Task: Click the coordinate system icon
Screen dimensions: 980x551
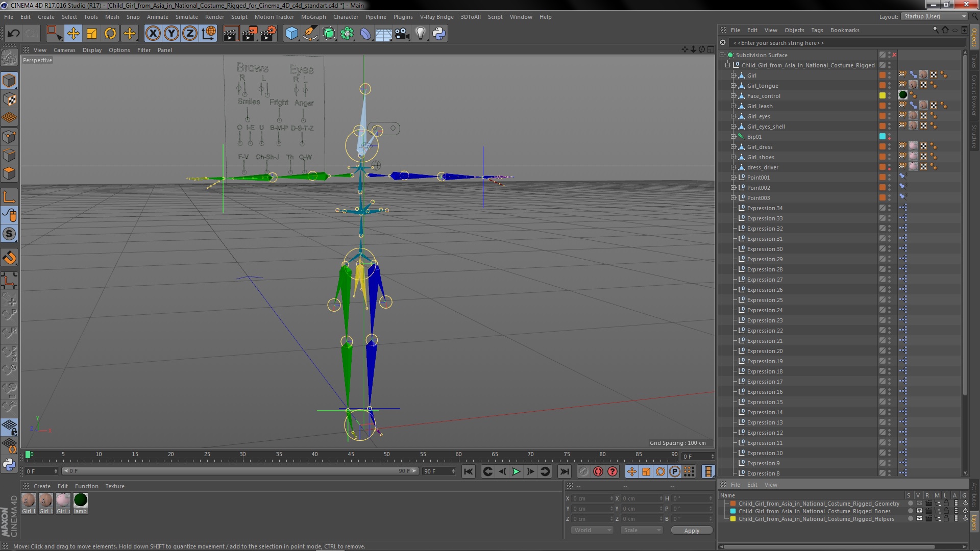Action: point(209,34)
